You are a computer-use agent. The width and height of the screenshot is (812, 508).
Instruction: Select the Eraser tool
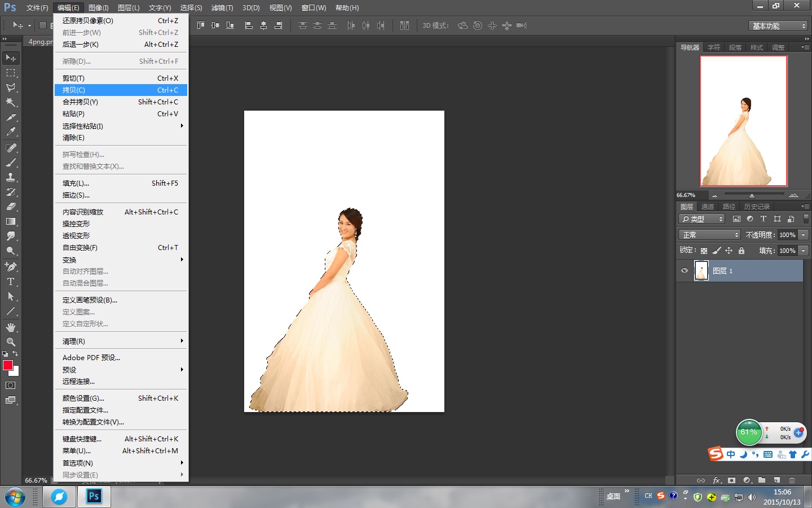[x=11, y=207]
